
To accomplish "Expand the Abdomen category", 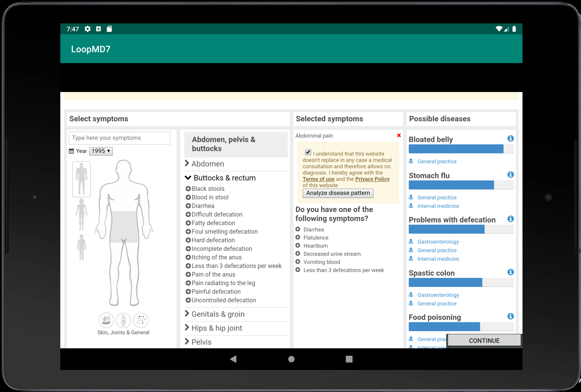I will point(207,164).
